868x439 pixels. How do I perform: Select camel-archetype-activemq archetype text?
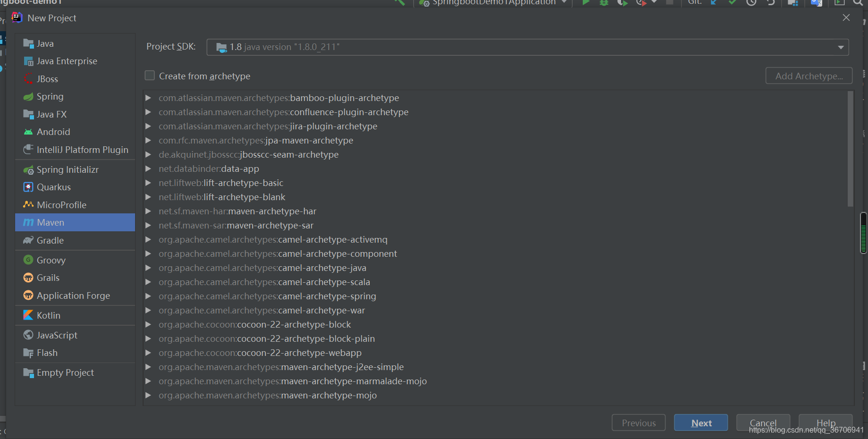point(333,240)
